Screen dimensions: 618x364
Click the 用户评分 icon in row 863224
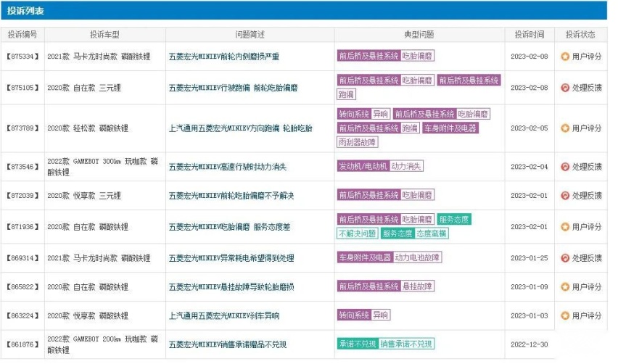click(565, 315)
